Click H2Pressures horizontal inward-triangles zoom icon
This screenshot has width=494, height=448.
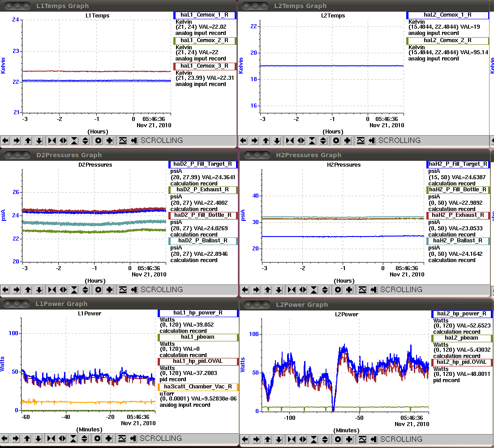pyautogui.click(x=292, y=289)
